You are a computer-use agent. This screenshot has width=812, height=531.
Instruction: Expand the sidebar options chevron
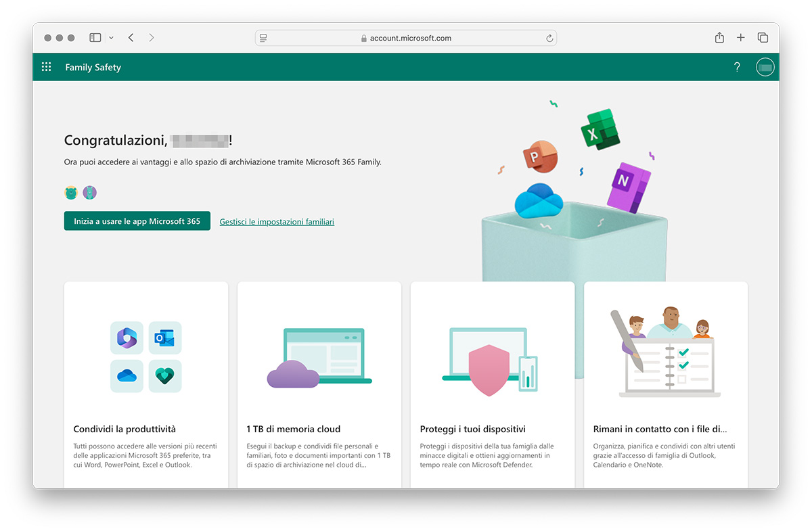click(111, 38)
